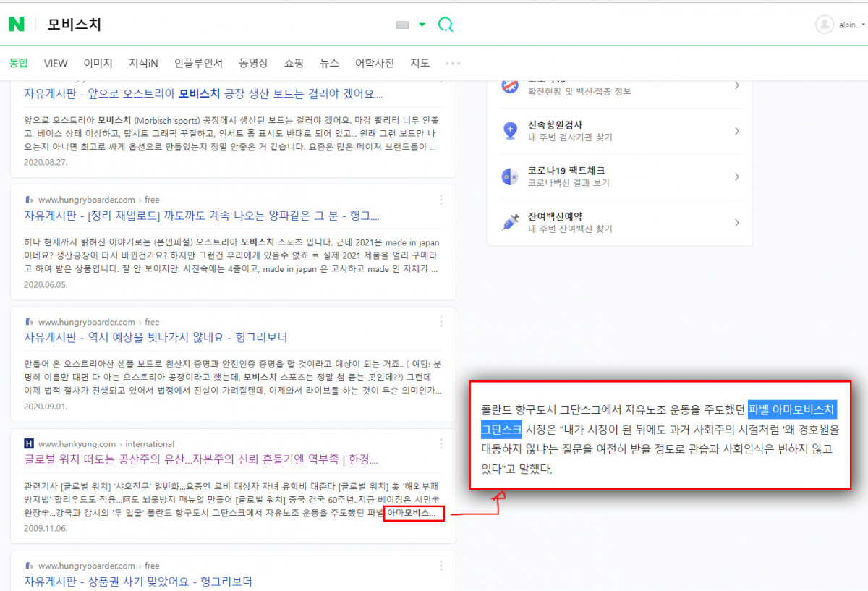
Task: Visit www.hankyung.com › international URL
Action: click(106, 443)
